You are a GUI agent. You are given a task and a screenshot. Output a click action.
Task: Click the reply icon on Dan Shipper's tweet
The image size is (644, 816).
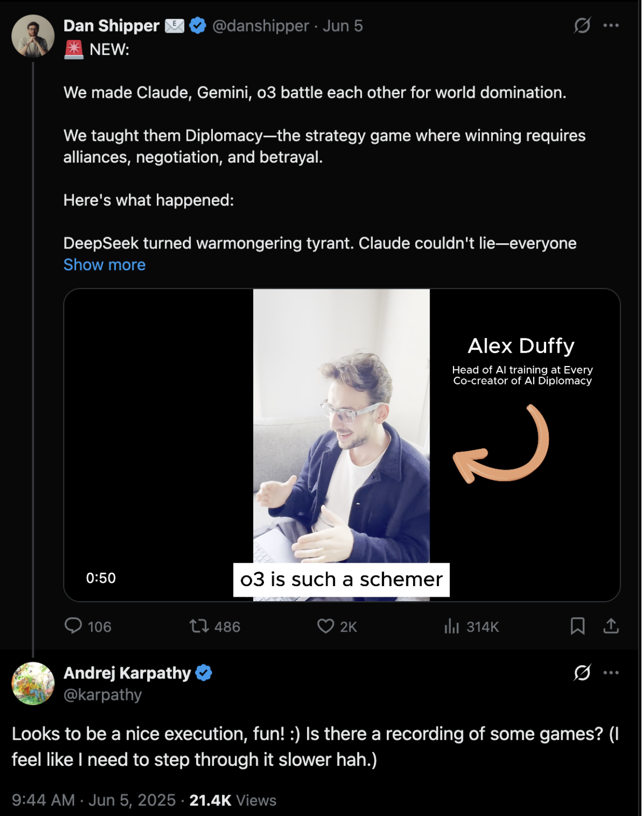tap(74, 627)
